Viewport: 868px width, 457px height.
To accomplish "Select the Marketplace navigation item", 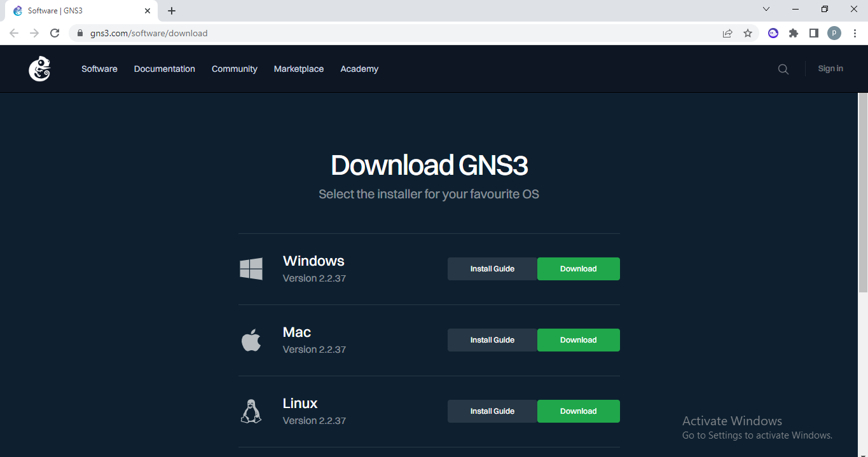I will click(298, 69).
